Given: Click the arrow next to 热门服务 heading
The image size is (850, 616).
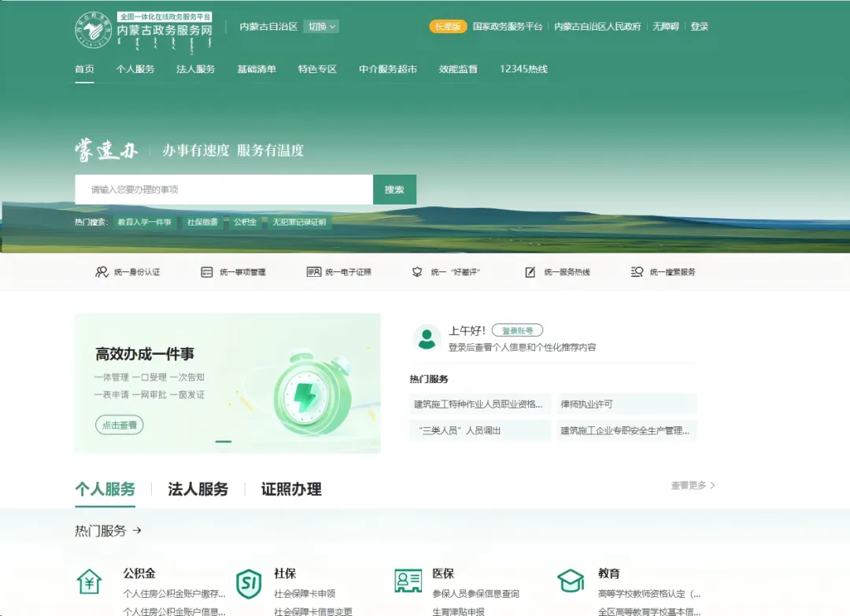Looking at the screenshot, I should point(137,530).
